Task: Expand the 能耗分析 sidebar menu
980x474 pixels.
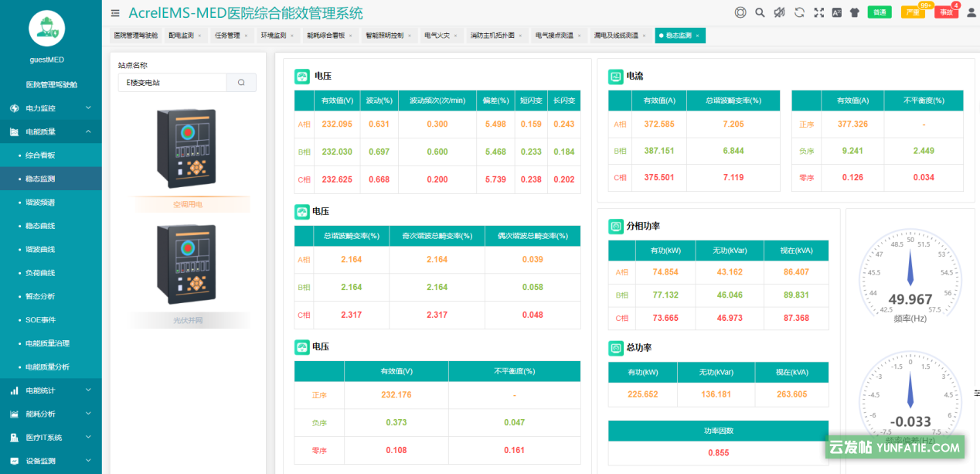Action: coord(51,414)
